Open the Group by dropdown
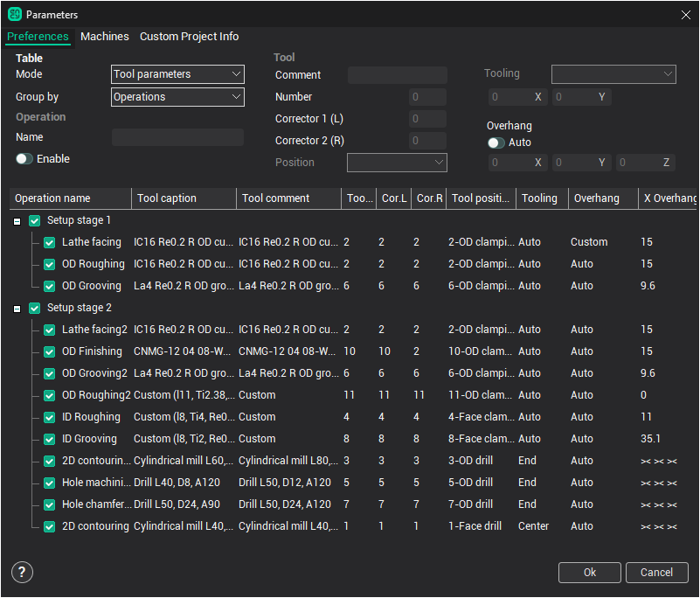Image resolution: width=700 pixels, height=598 pixels. pyautogui.click(x=177, y=97)
